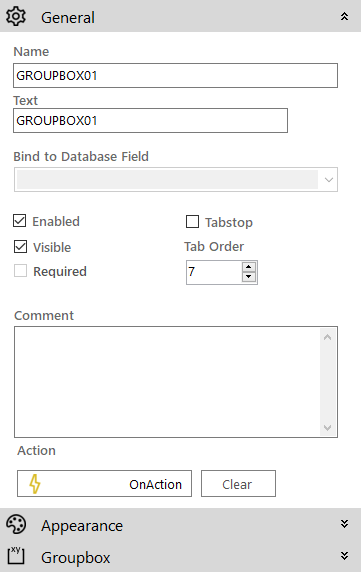The height and width of the screenshot is (572, 361).
Task: Click Comment box scroll up arrow
Action: [x=327, y=337]
